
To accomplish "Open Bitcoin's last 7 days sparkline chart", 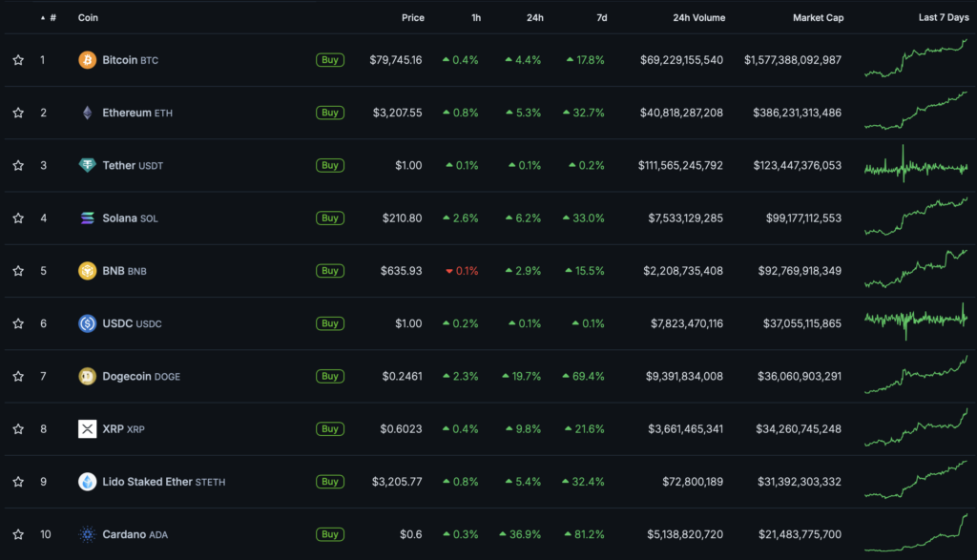I will pyautogui.click(x=915, y=59).
